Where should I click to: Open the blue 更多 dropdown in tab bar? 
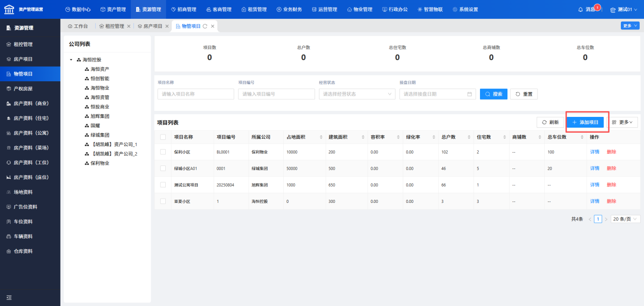click(x=630, y=26)
